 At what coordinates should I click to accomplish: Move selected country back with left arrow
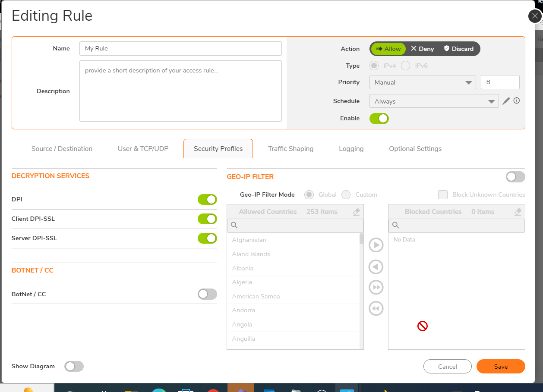(x=376, y=267)
